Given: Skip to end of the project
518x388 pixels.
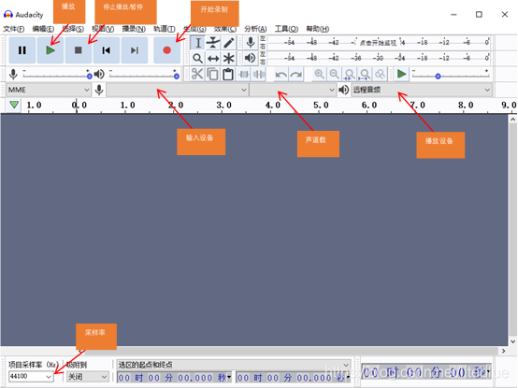Looking at the screenshot, I should [134, 50].
